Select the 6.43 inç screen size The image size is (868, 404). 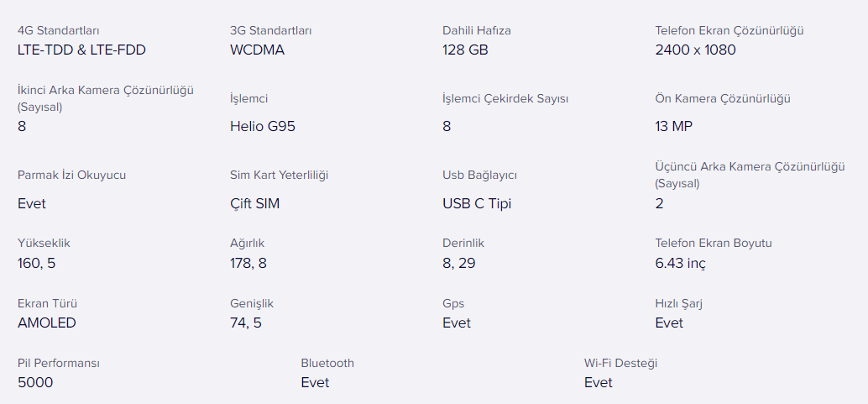point(680,263)
